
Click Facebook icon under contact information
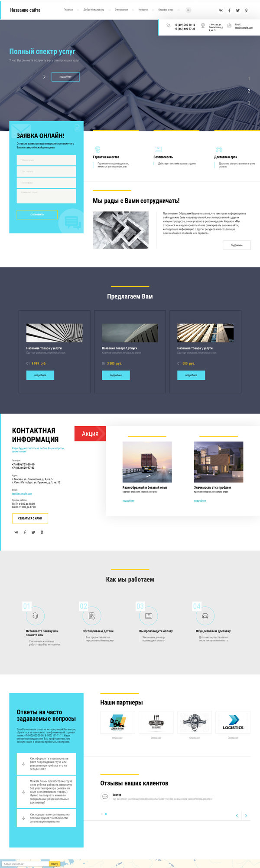pos(25,532)
